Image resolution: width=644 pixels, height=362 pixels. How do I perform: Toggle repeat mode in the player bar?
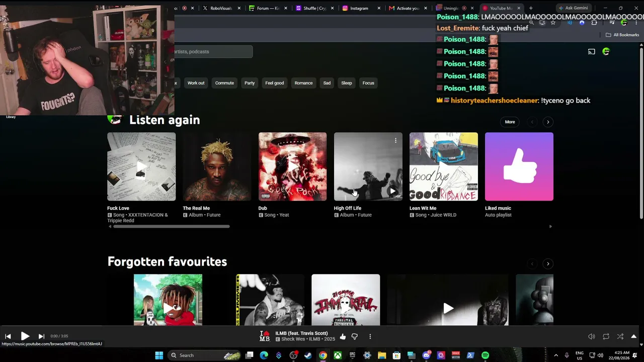pyautogui.click(x=606, y=336)
